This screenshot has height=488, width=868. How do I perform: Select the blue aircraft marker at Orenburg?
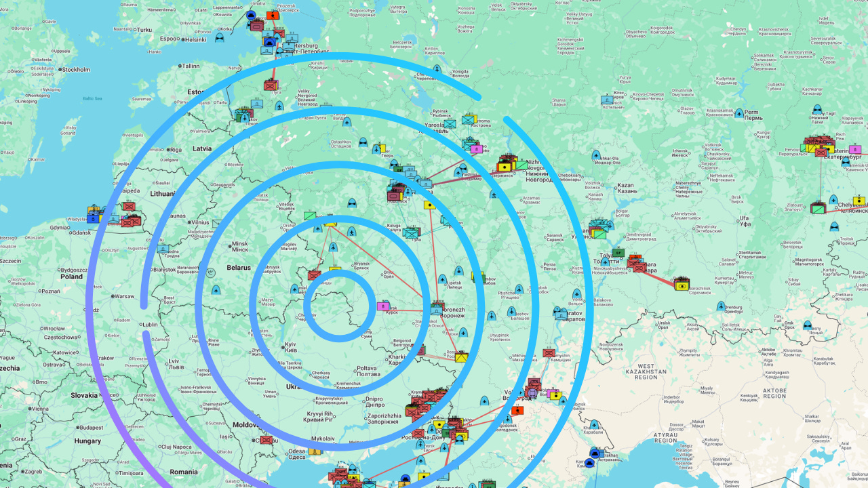(721, 306)
